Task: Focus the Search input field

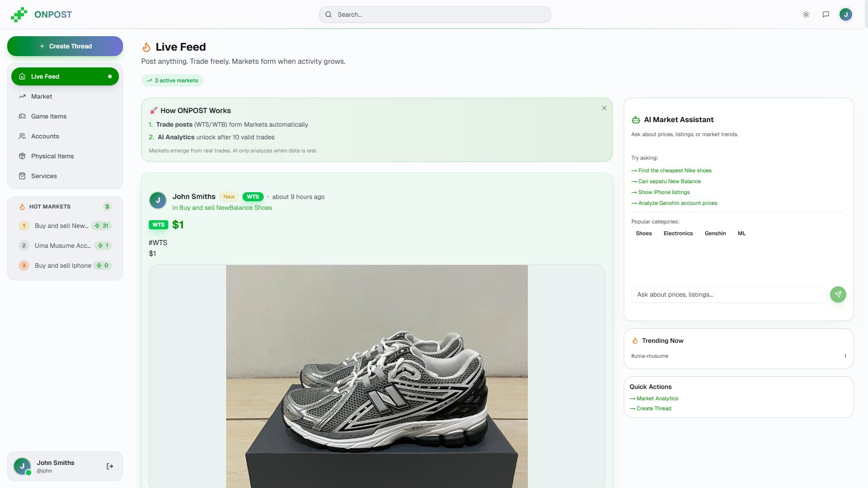Action: tap(435, 14)
